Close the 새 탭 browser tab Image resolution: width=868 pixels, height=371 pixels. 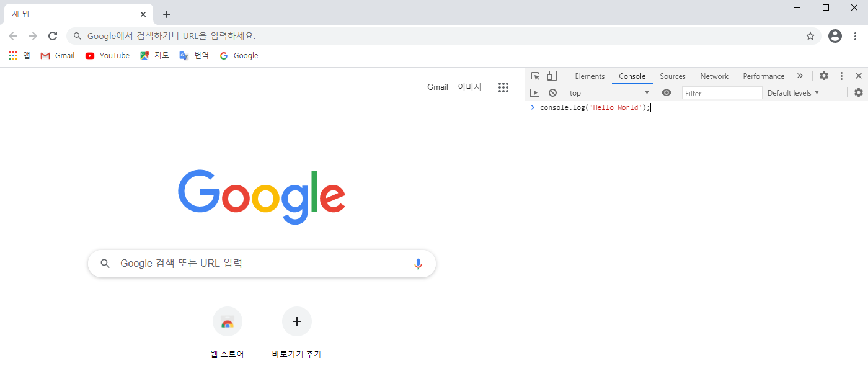point(143,14)
